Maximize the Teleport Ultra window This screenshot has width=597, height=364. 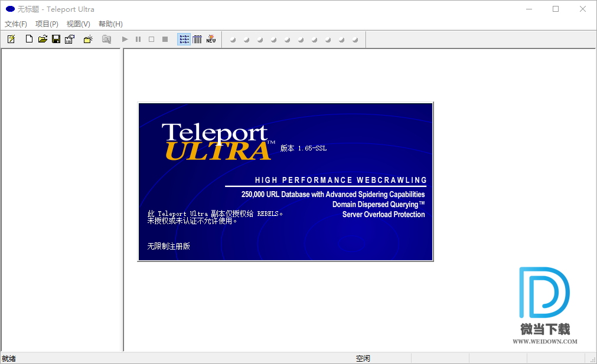pyautogui.click(x=556, y=9)
